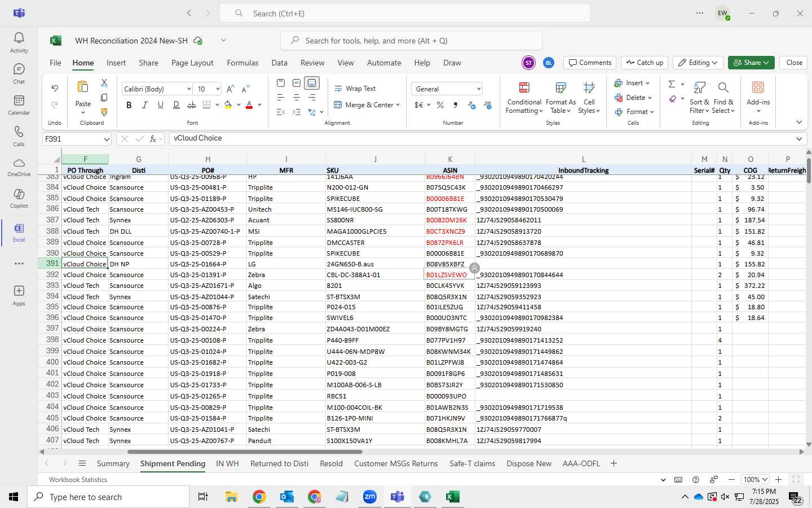This screenshot has width=812, height=508.
Task: Increase font size icon
Action: [x=230, y=89]
